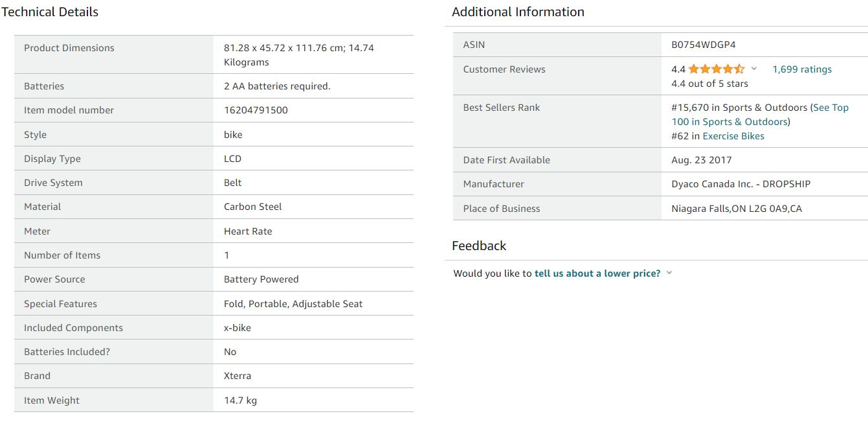Click the Additional Information heading
The image size is (868, 427).
click(x=518, y=12)
